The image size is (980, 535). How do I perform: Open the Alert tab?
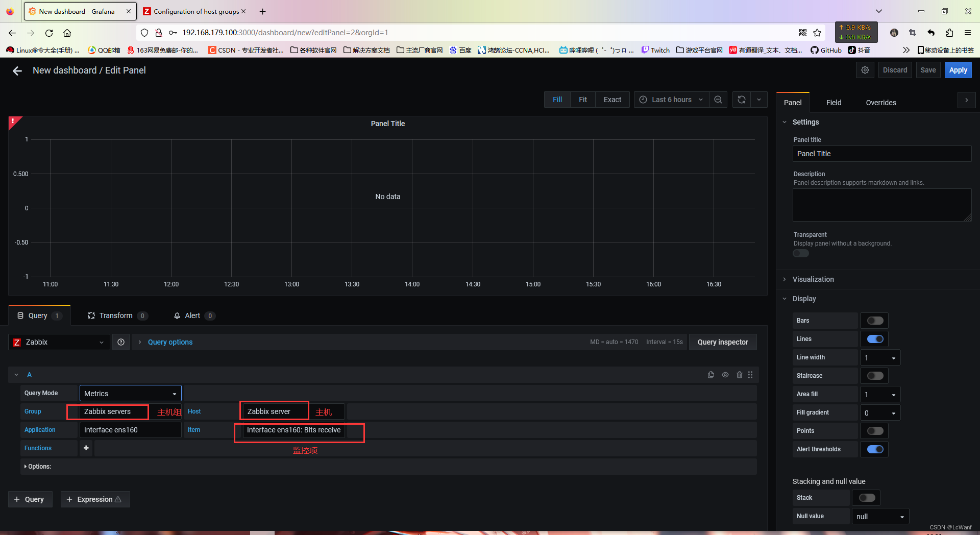194,315
